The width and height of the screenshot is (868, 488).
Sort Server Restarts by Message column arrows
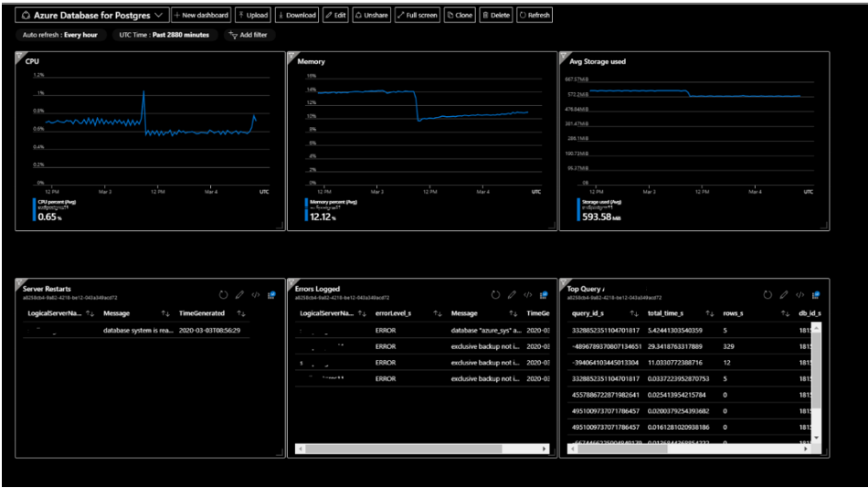click(x=165, y=313)
